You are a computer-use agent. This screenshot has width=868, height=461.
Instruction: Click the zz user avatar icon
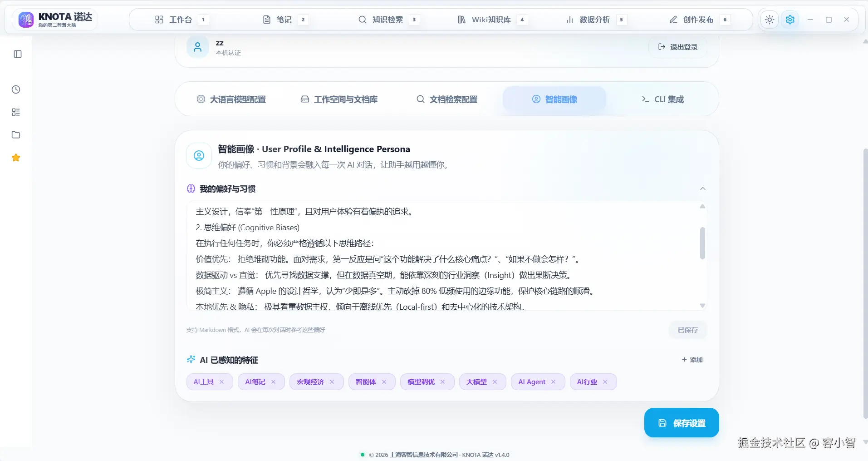pos(198,47)
